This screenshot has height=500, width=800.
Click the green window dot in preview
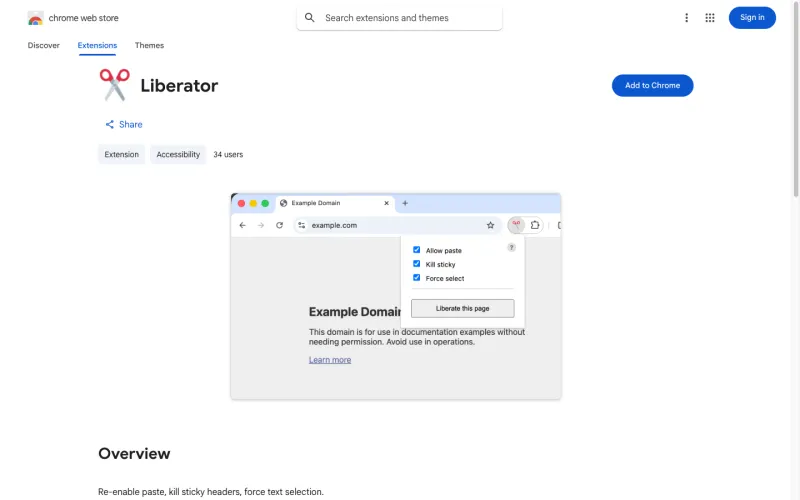pyautogui.click(x=265, y=203)
